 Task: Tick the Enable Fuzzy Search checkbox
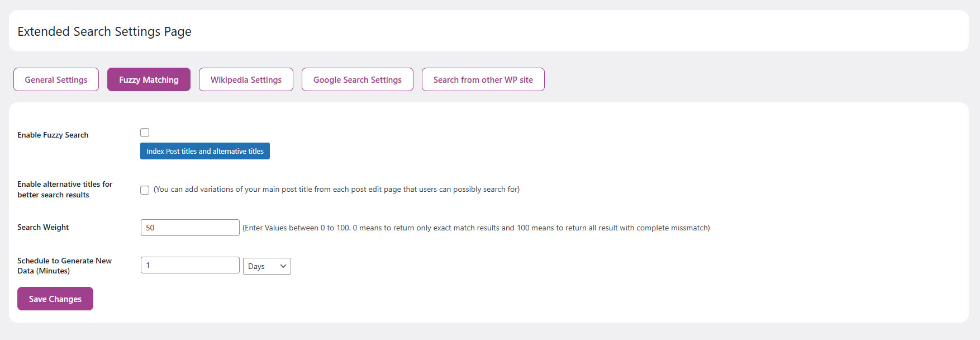(145, 133)
